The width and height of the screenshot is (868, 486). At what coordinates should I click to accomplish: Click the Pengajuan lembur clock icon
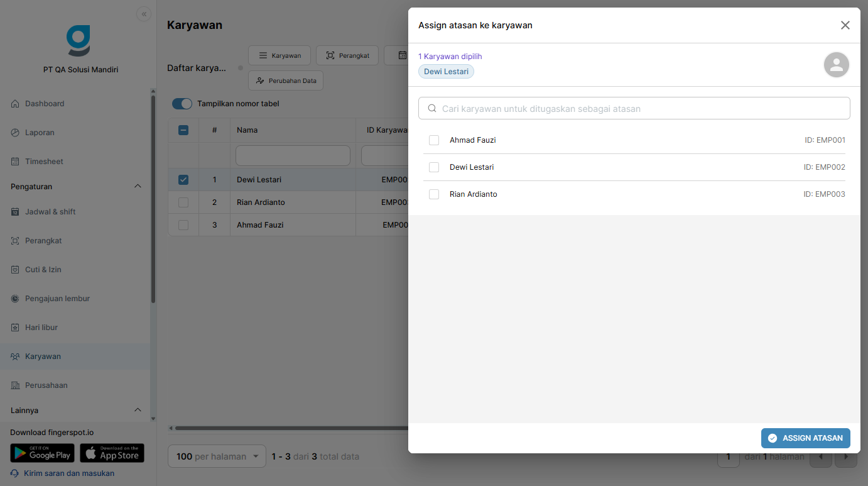[15, 299]
